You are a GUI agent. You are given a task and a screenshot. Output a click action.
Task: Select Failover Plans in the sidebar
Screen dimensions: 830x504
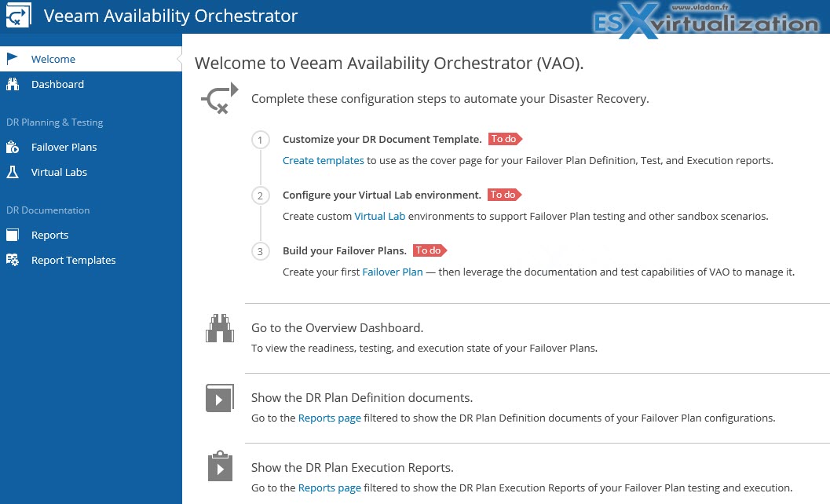(x=64, y=147)
